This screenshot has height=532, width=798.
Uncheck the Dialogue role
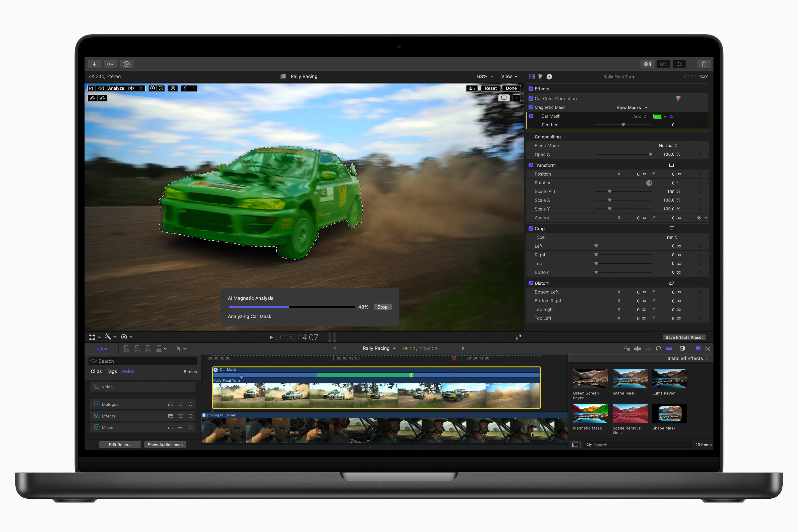pyautogui.click(x=96, y=404)
